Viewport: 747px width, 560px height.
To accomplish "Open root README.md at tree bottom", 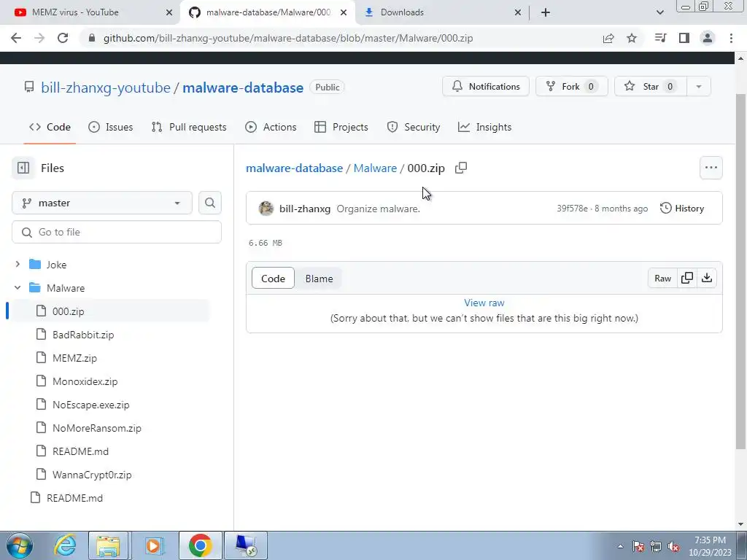I will pos(74,498).
